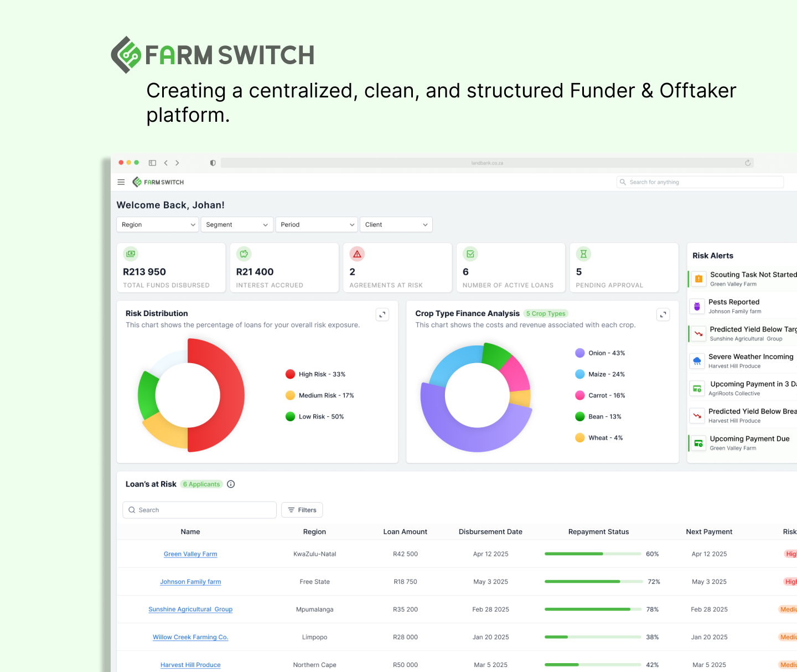Go back with browser back arrow

click(165, 163)
